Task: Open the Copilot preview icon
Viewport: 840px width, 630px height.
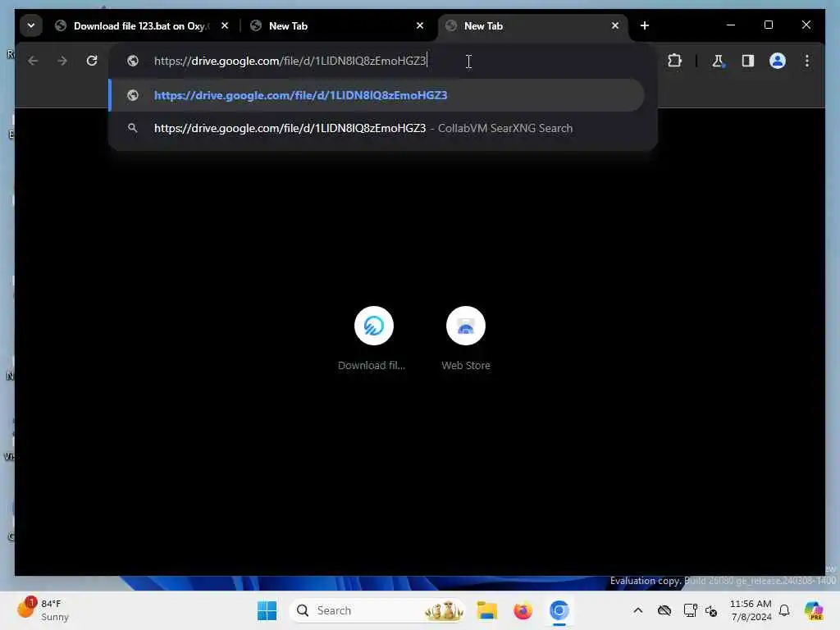Action: point(814,610)
